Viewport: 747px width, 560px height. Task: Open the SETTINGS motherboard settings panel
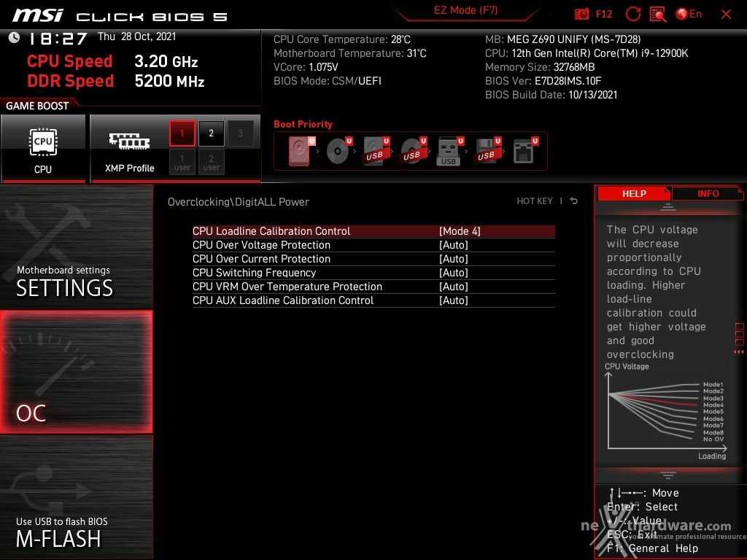coord(76,246)
